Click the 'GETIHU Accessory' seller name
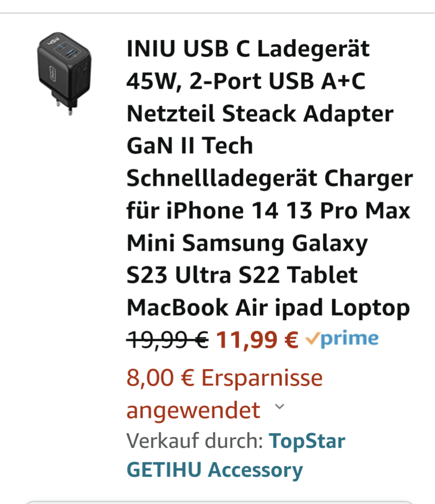This screenshot has height=504, width=435. [x=215, y=470]
